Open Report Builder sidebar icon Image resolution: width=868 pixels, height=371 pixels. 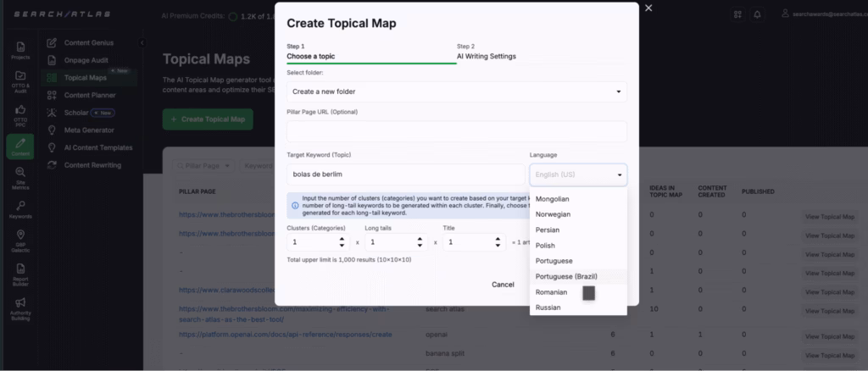click(19, 274)
